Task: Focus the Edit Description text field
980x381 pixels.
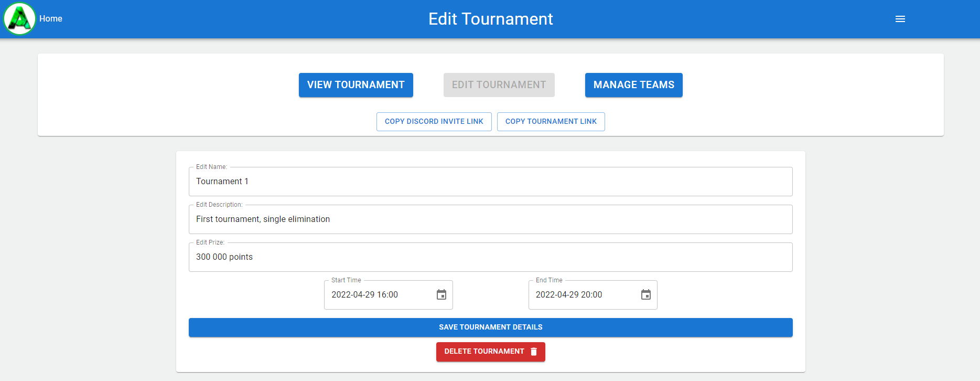Action: [490, 219]
